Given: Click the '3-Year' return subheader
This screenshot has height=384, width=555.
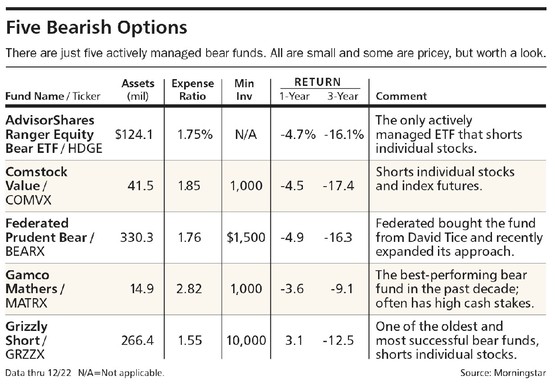Looking at the screenshot, I should click(x=343, y=96).
